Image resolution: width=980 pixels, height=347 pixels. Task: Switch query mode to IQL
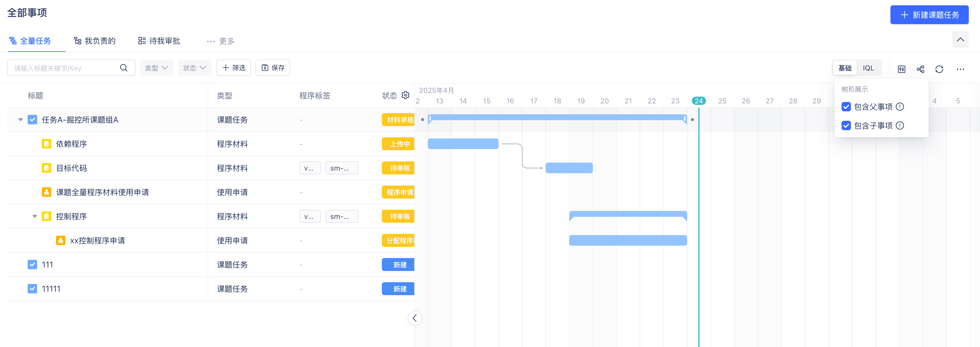click(868, 68)
